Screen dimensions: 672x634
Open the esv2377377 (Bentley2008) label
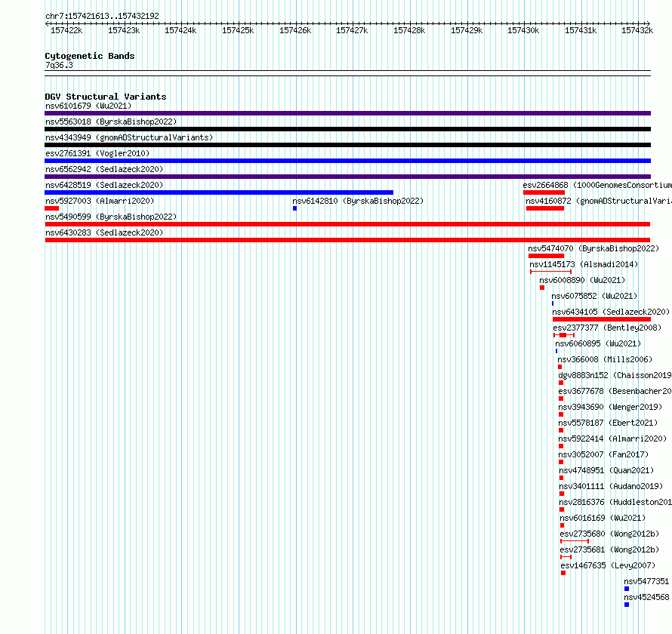coord(607,328)
